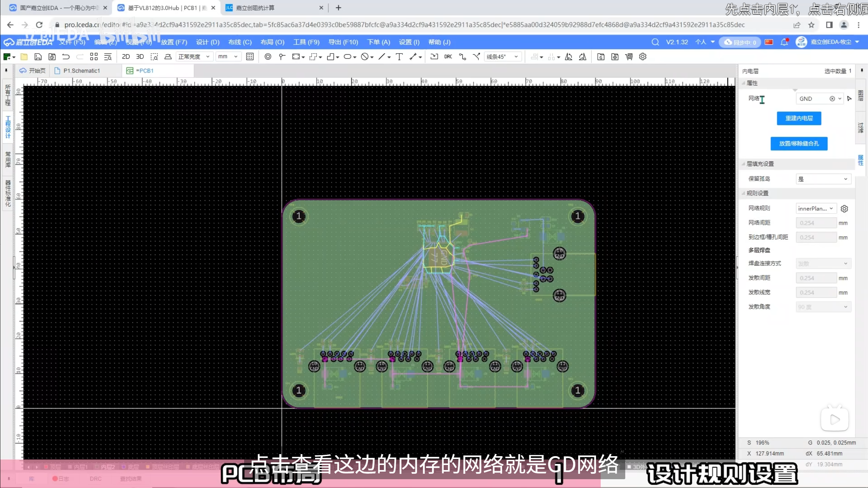
Task: Select the Text placement tool
Action: (399, 57)
